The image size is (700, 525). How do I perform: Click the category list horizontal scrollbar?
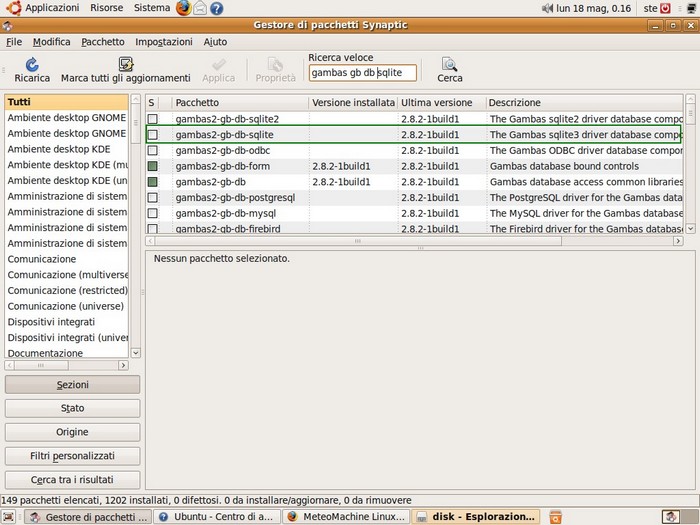(41, 365)
